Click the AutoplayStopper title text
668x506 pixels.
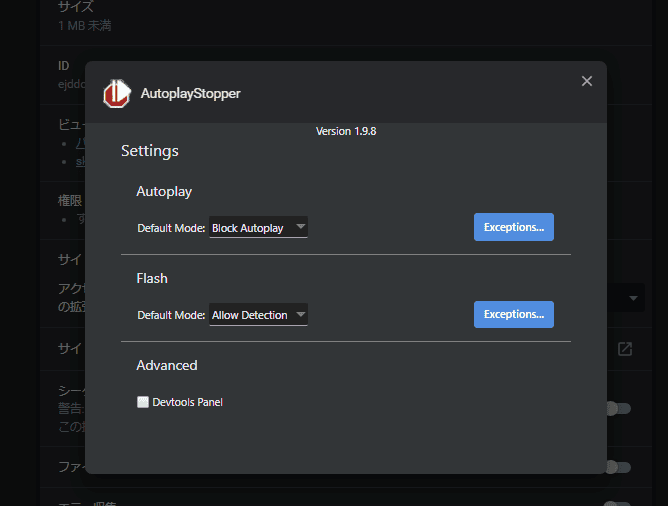(x=190, y=93)
